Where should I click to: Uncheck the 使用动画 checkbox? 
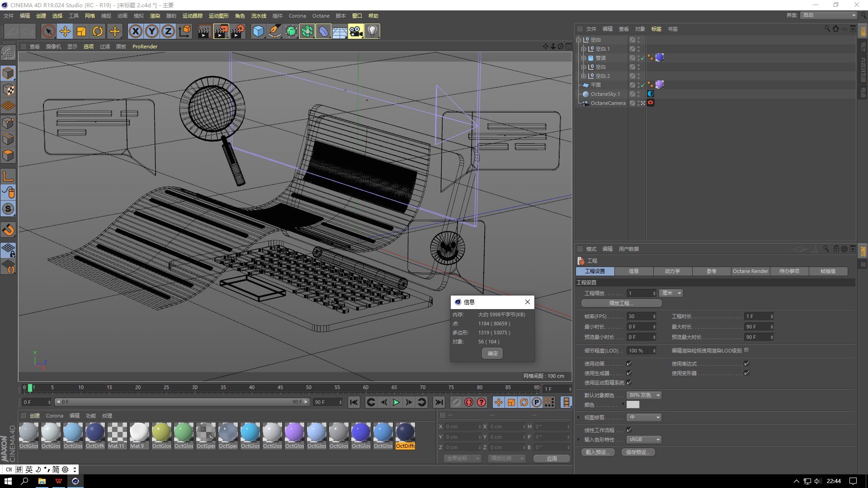(629, 363)
